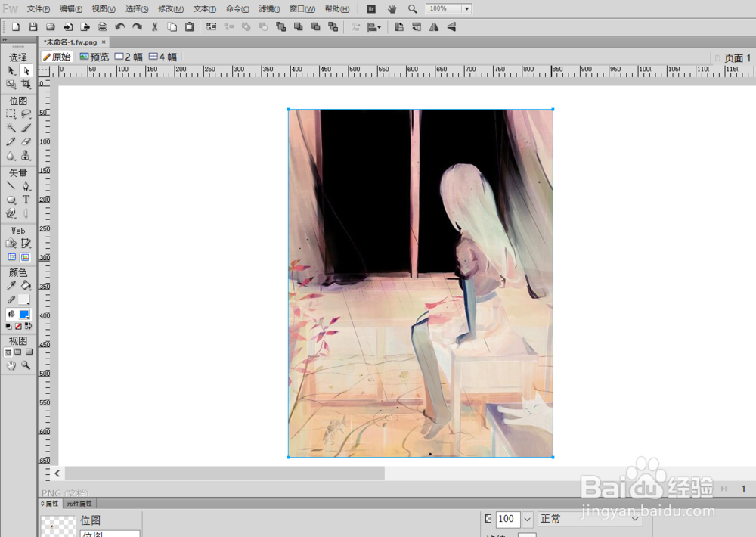Select the Pen tool
This screenshot has width=756, height=537.
pyautogui.click(x=26, y=186)
